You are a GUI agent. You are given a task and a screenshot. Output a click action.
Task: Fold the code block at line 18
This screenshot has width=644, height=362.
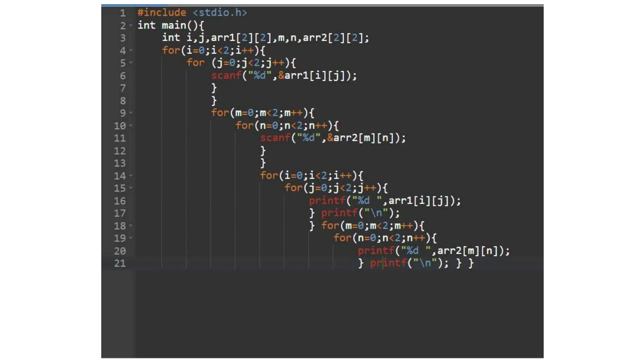pyautogui.click(x=131, y=226)
